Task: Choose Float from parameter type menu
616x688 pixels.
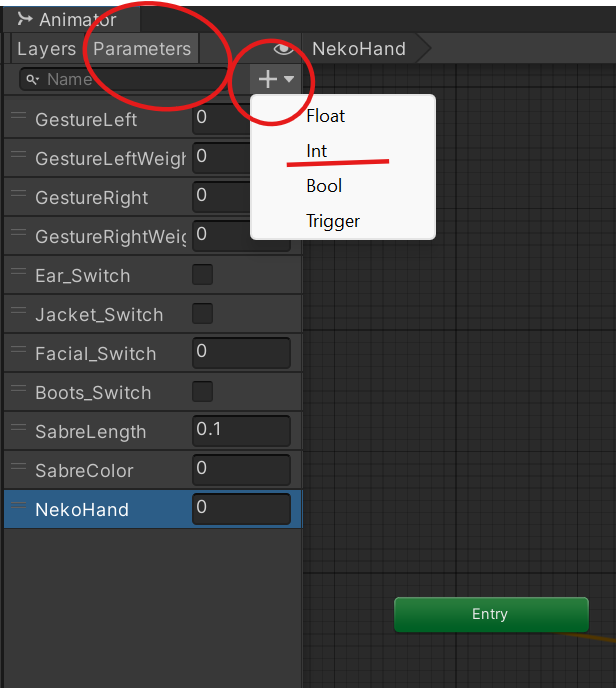Action: [325, 116]
